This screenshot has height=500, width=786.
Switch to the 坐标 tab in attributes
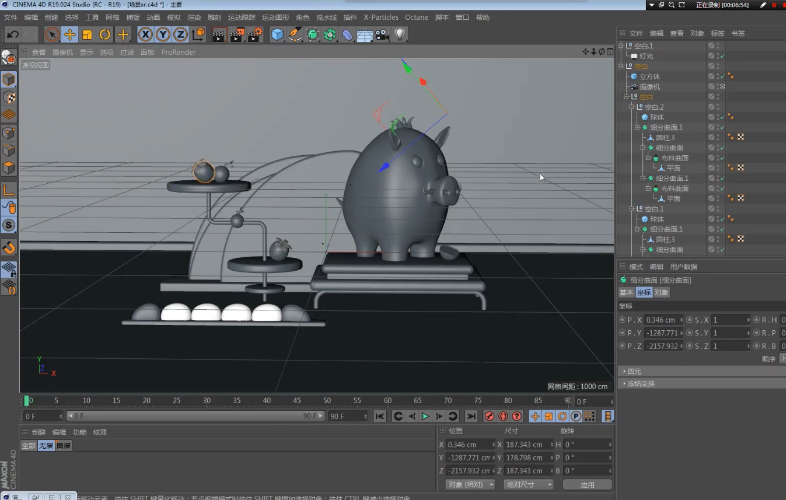tap(644, 292)
